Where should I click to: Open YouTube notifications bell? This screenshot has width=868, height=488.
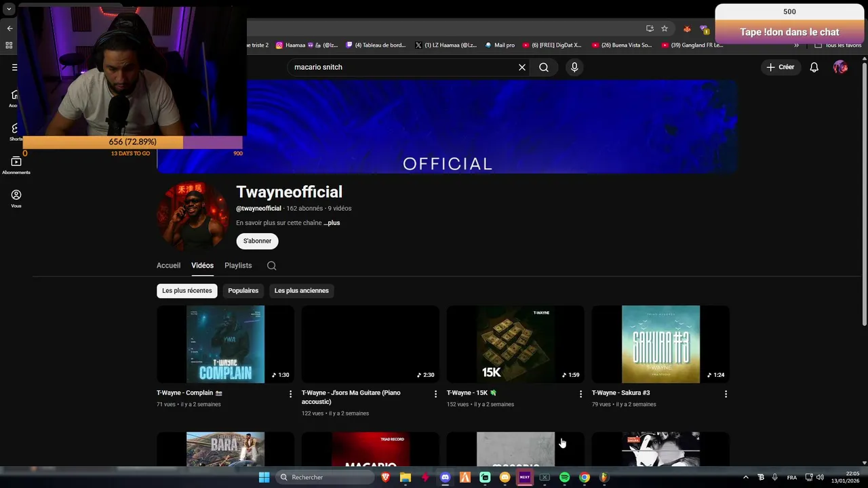click(x=814, y=67)
